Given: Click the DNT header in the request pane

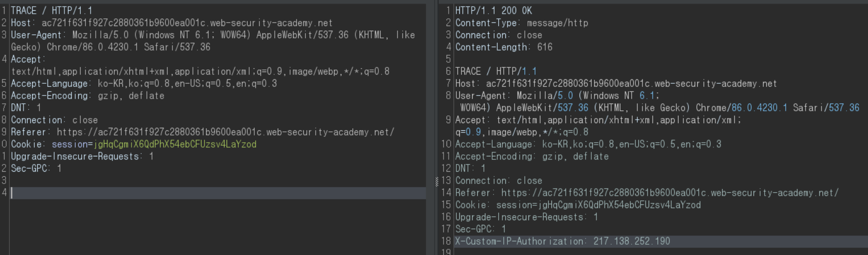Looking at the screenshot, I should pos(26,108).
